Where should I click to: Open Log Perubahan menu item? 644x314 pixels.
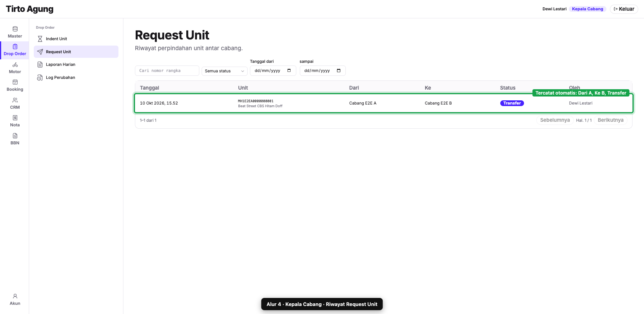click(76, 78)
